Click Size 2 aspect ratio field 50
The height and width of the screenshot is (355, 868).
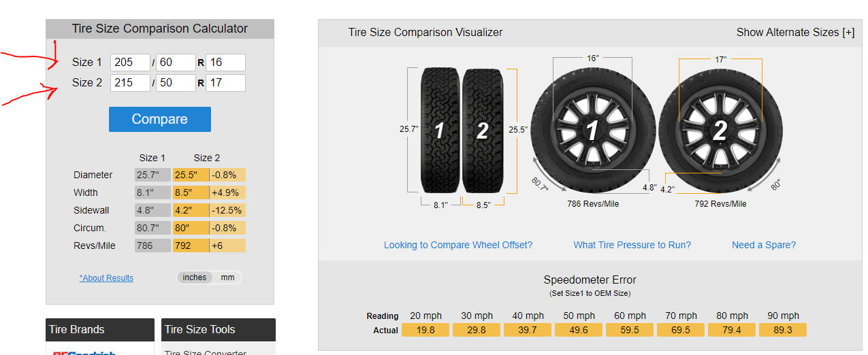click(x=176, y=83)
